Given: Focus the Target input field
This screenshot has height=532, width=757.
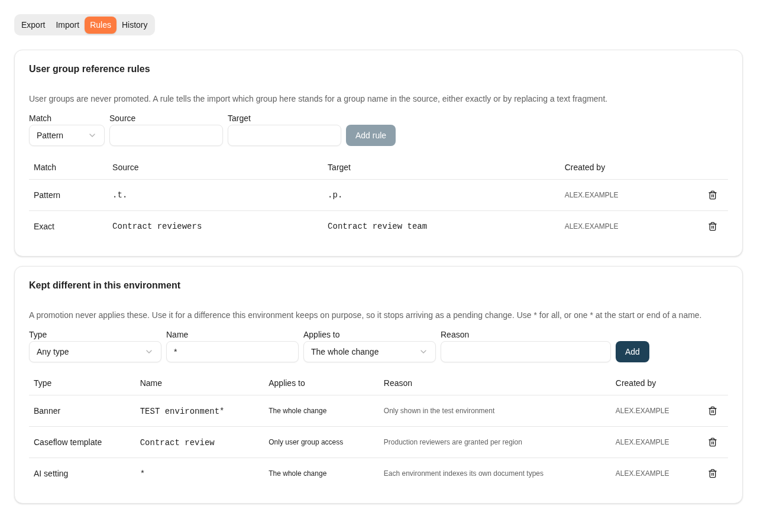Looking at the screenshot, I should (x=284, y=135).
